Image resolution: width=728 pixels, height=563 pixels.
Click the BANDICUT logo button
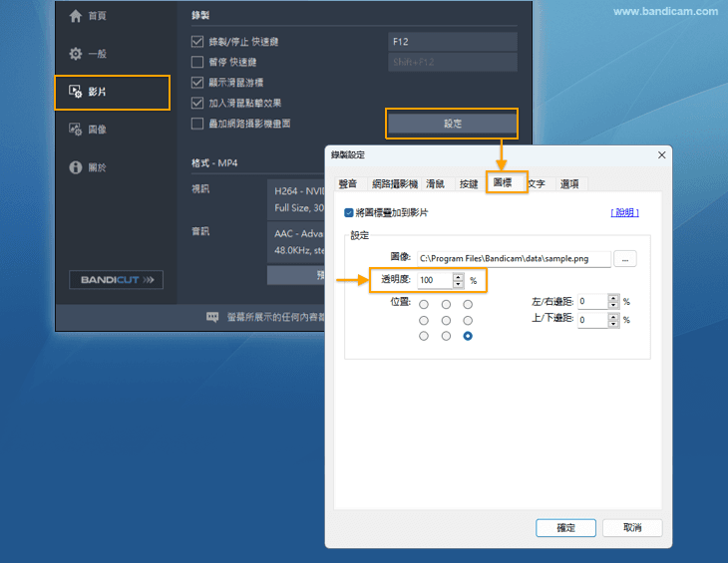(x=116, y=280)
